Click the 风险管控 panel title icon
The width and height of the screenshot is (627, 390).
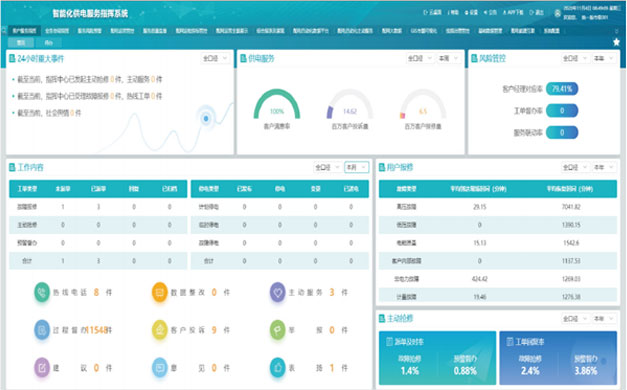(474, 58)
